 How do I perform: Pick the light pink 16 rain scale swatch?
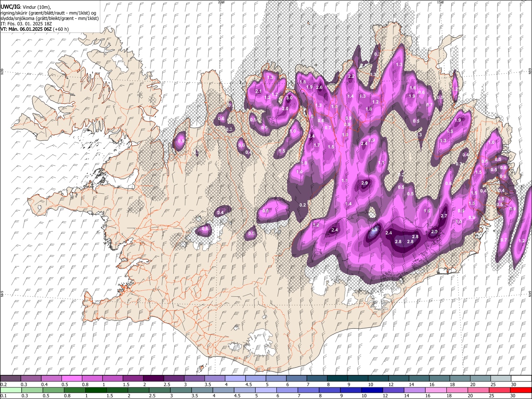pos(436,390)
